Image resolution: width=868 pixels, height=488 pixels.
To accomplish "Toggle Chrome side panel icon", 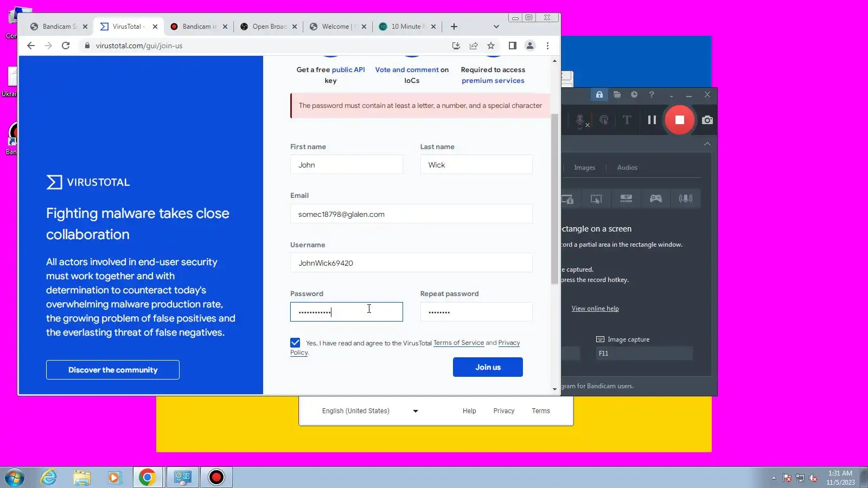I will click(512, 46).
